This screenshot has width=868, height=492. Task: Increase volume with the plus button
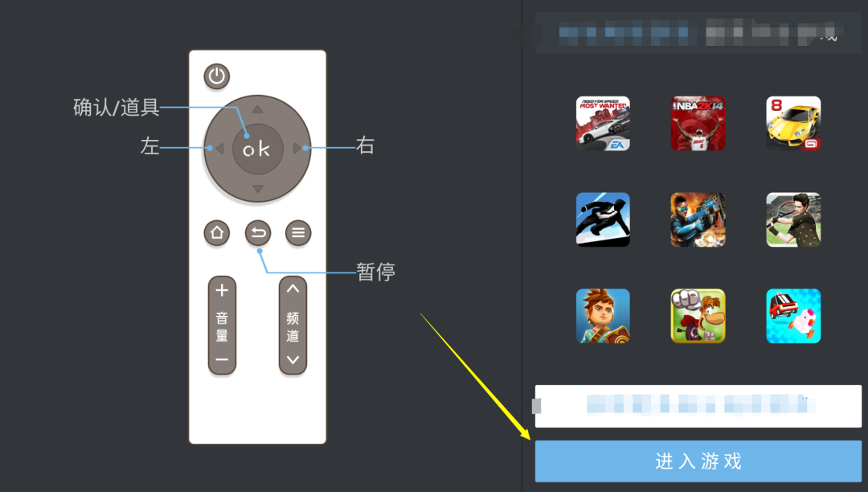coord(222,290)
